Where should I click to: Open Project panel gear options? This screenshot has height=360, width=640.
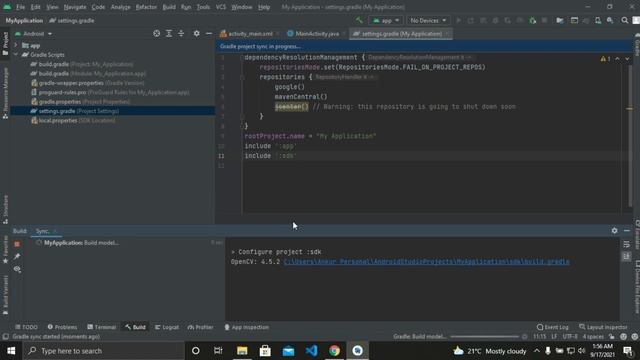click(x=196, y=33)
